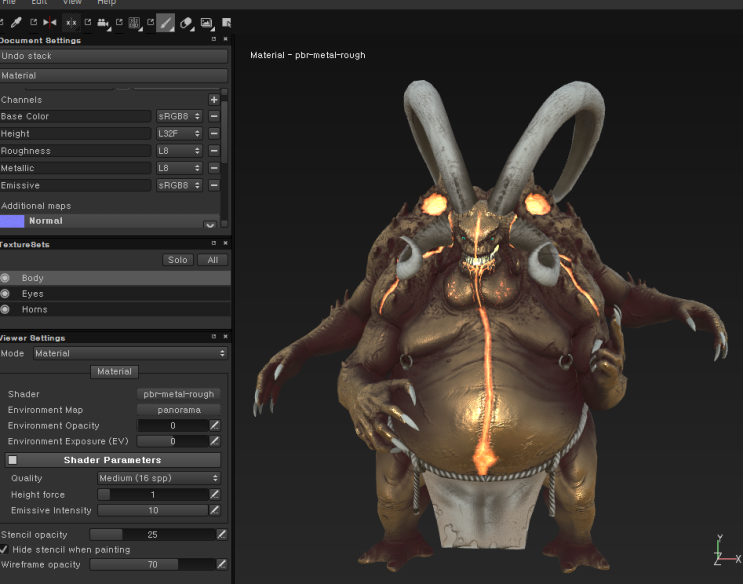The image size is (743, 584).
Task: Reset Environment Exposure (EV) value icon
Action: click(x=215, y=441)
